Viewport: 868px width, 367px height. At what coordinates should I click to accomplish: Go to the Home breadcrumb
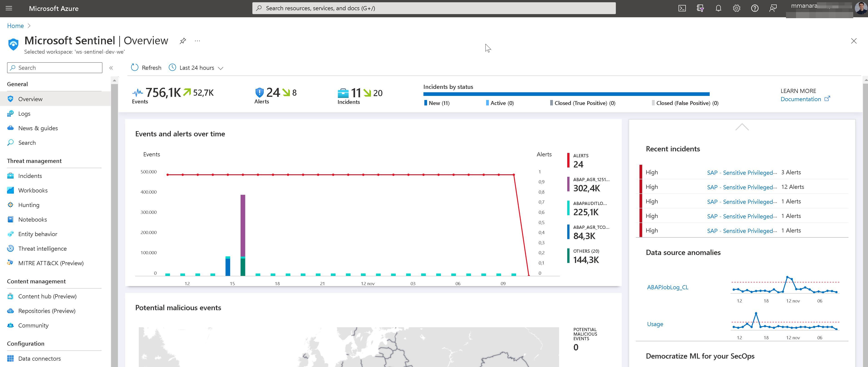point(15,26)
